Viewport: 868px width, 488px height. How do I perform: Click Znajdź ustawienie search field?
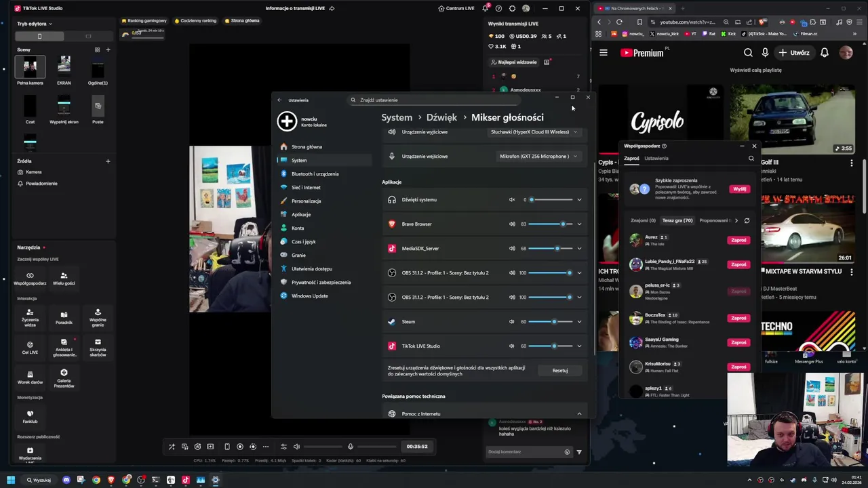coord(434,100)
